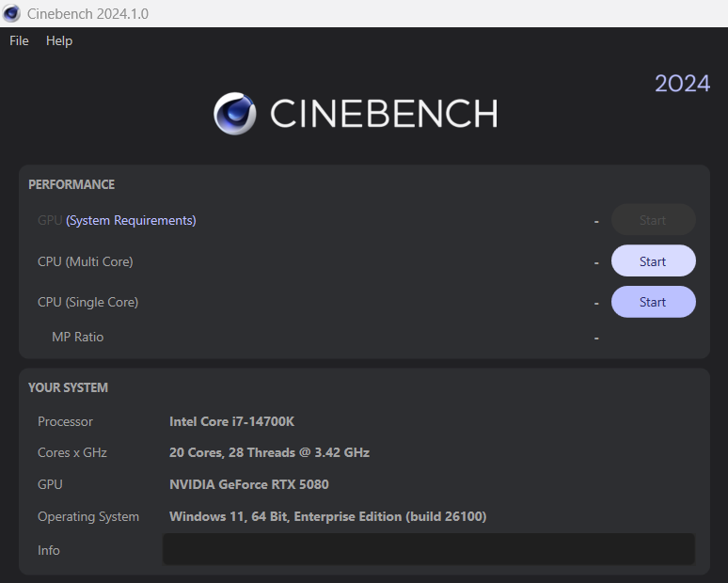Click the 'CINEBENCH' wordmark text

[x=384, y=114]
